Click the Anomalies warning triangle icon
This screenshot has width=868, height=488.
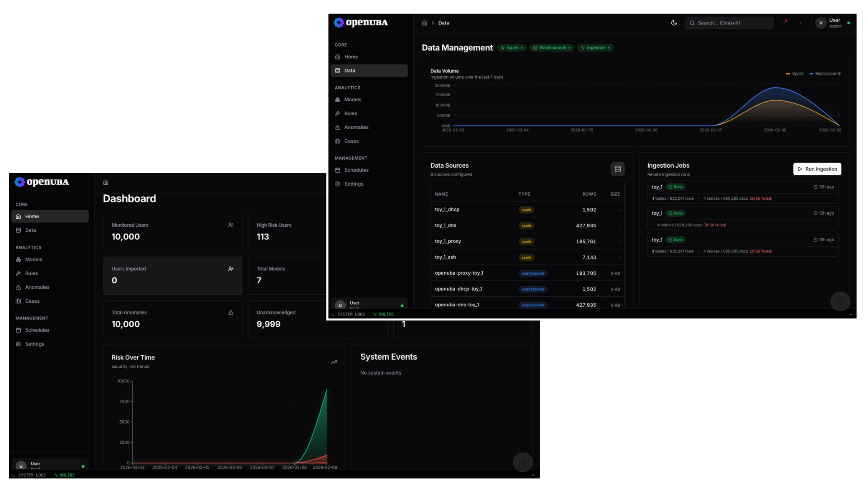point(338,127)
